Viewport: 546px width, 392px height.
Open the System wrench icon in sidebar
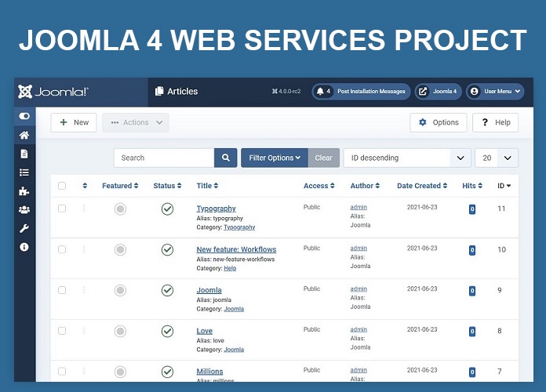pyautogui.click(x=24, y=228)
